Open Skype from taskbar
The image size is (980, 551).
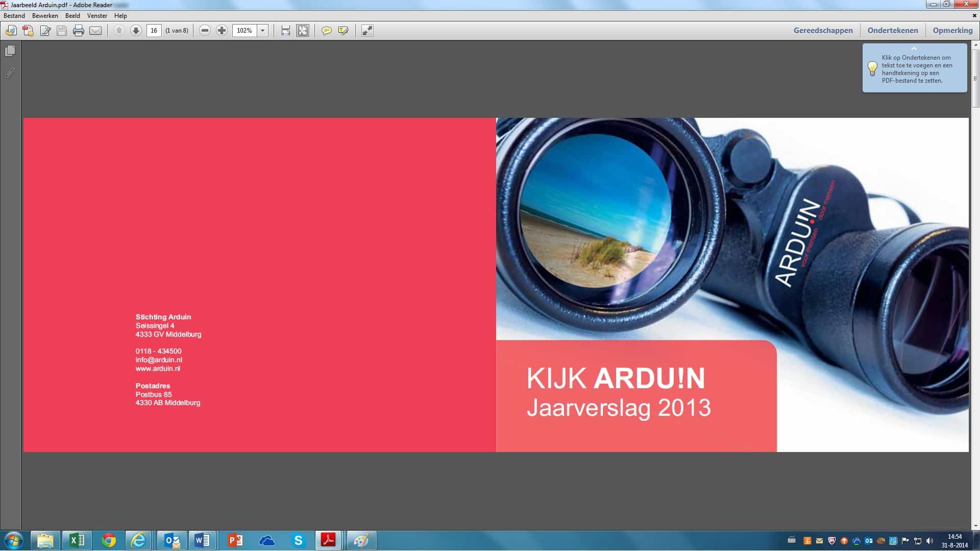[x=298, y=540]
